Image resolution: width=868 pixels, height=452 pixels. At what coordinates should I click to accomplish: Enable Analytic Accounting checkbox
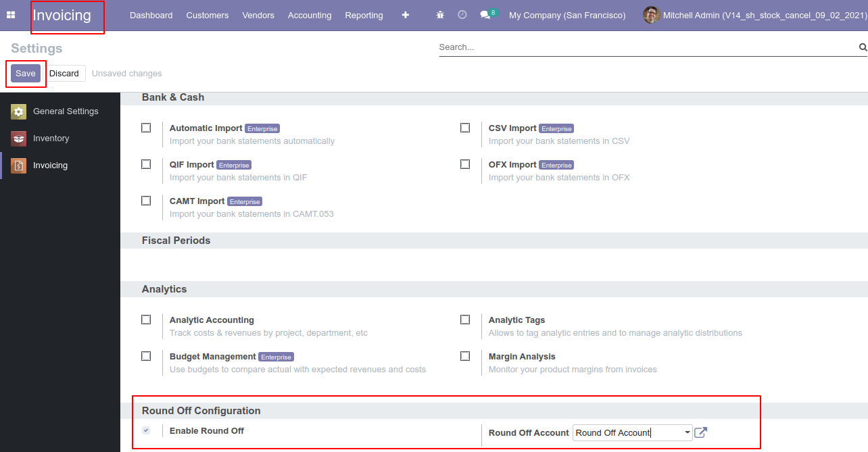pyautogui.click(x=146, y=320)
